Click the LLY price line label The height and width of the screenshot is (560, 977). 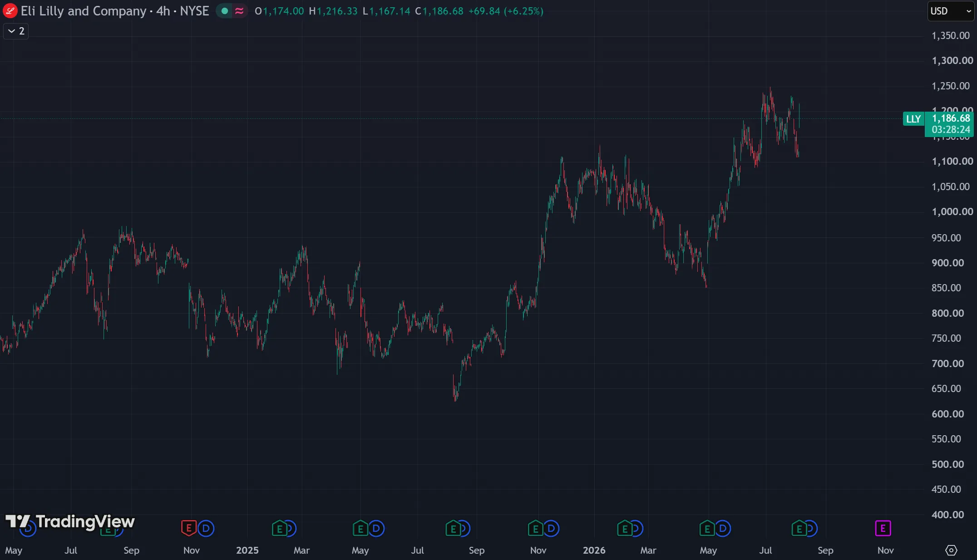(x=913, y=119)
